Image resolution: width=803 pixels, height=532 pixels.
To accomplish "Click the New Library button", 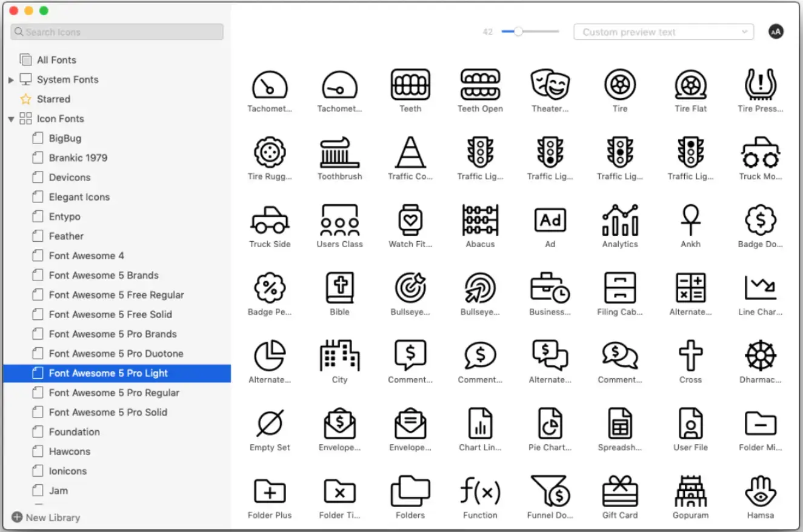I will (x=45, y=517).
